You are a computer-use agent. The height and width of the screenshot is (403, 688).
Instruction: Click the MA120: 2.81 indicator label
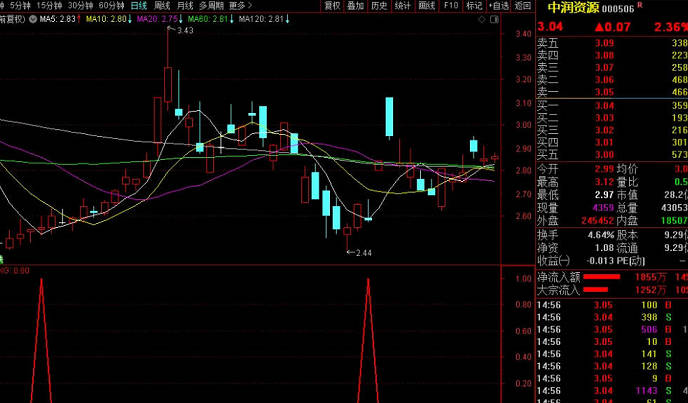tap(264, 19)
